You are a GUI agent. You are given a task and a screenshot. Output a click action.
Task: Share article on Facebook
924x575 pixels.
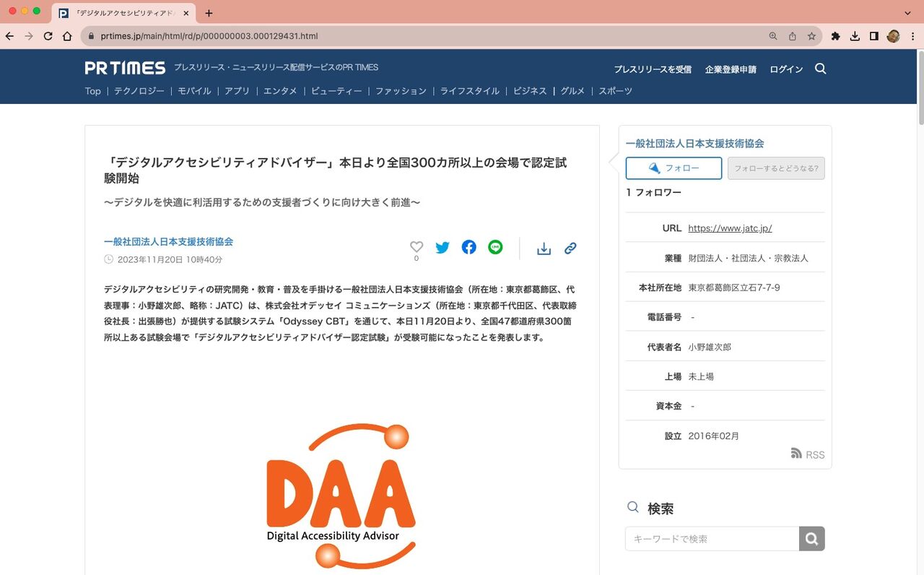(469, 247)
